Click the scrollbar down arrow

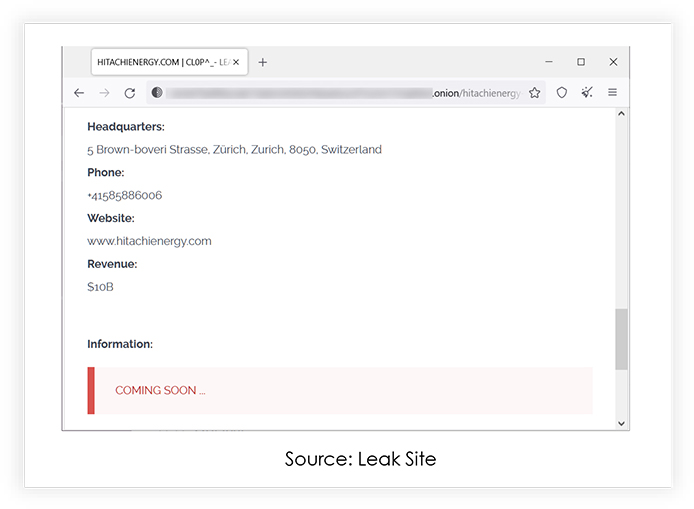coord(621,424)
